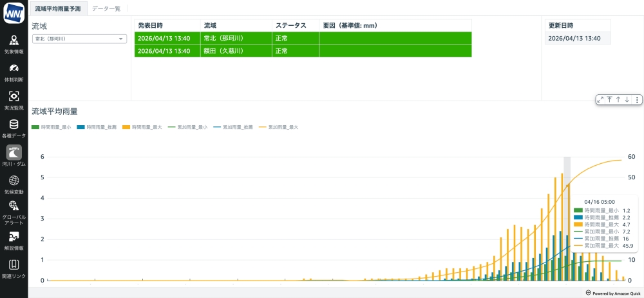The height and width of the screenshot is (298, 644).
Task: Maximize the chart with the expand icon
Action: point(600,99)
